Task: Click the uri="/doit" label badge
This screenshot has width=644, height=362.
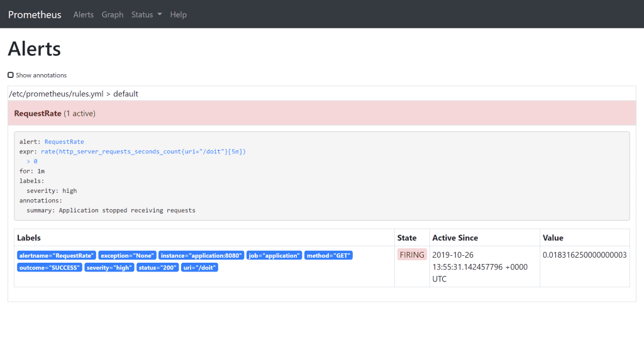Action: [199, 267]
